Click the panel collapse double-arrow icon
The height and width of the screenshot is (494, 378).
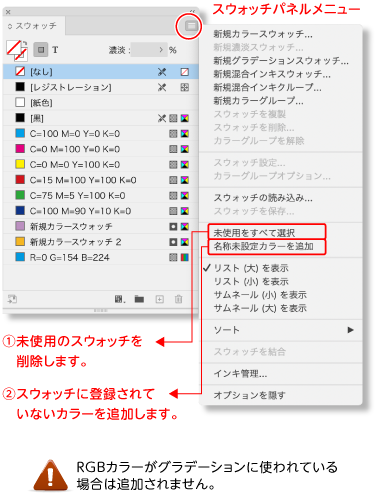click(193, 11)
